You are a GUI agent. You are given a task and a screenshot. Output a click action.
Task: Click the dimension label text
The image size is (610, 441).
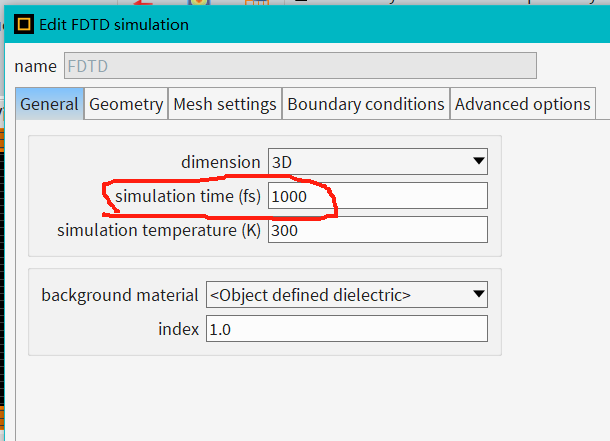[x=220, y=162]
